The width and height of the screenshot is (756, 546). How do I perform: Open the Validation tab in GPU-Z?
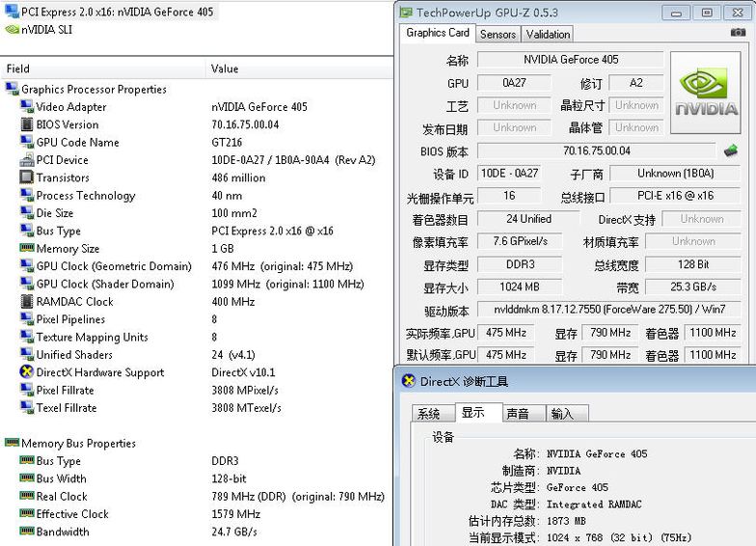[549, 34]
